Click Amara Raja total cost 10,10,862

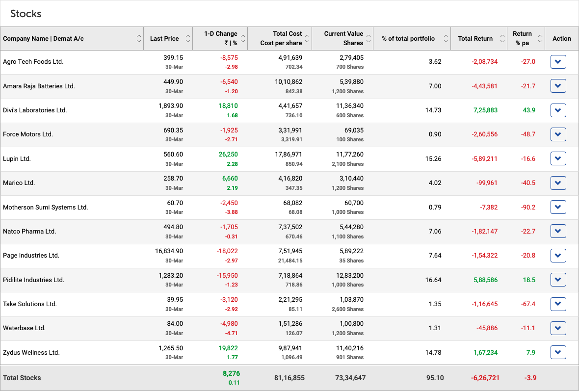(x=289, y=81)
